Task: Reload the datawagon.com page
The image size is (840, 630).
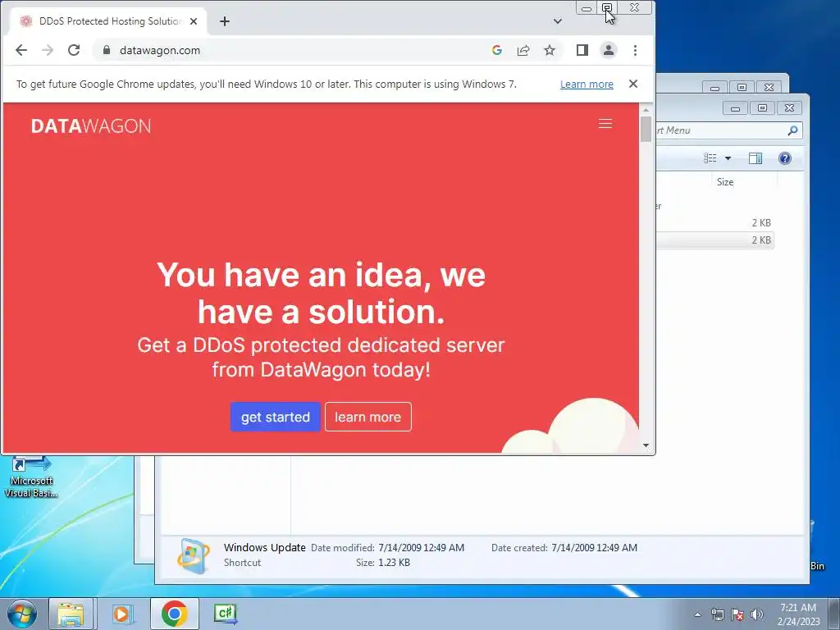Action: coord(74,50)
